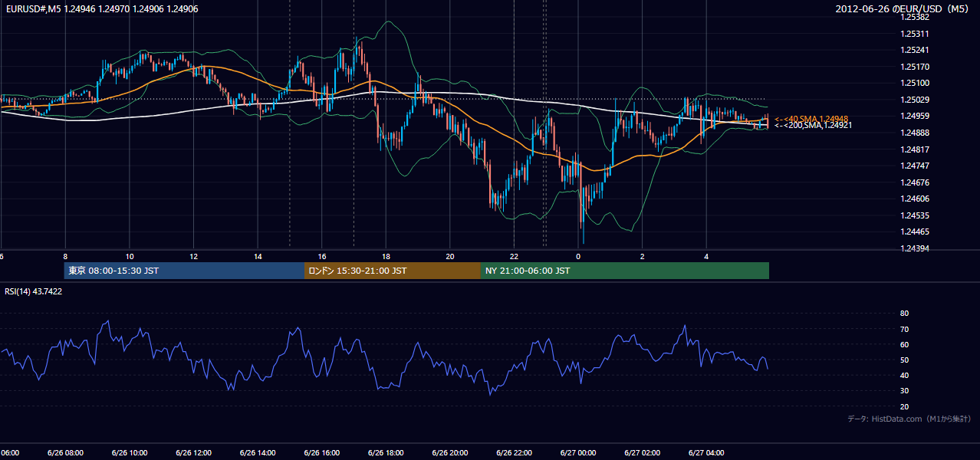Image resolution: width=980 pixels, height=460 pixels.
Task: Click price axis value 1.25170
Action: [915, 67]
